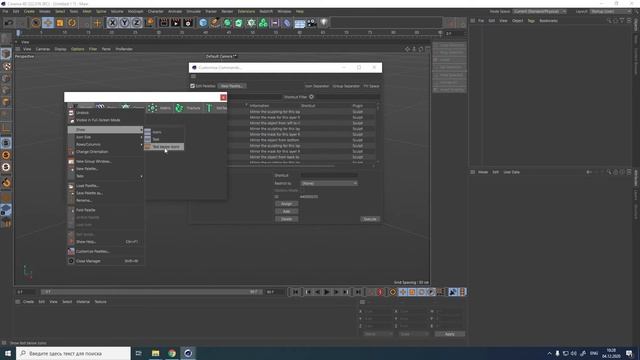Open File Explorer from the taskbar
This screenshot has width=640, height=360.
click(x=156, y=353)
